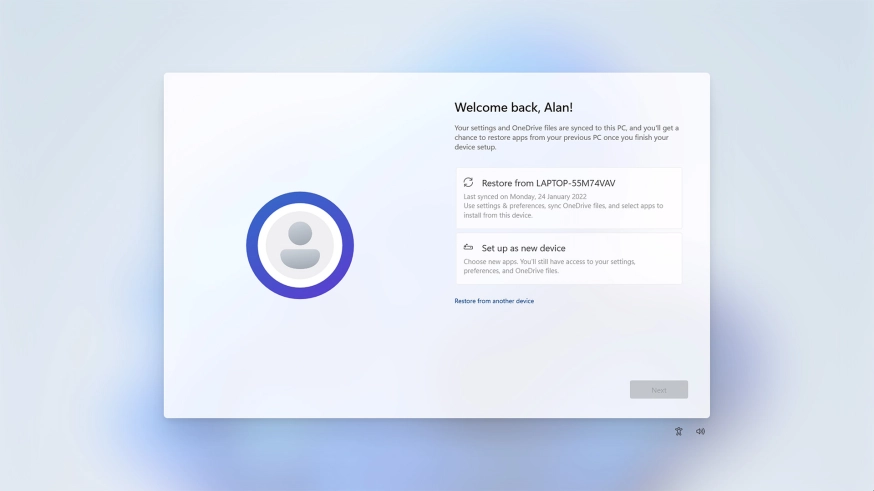Click the volume speaker icon
This screenshot has width=874, height=491.
pos(700,431)
